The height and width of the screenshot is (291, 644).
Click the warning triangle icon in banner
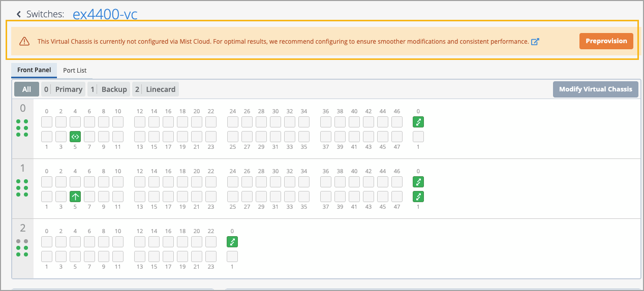click(24, 41)
